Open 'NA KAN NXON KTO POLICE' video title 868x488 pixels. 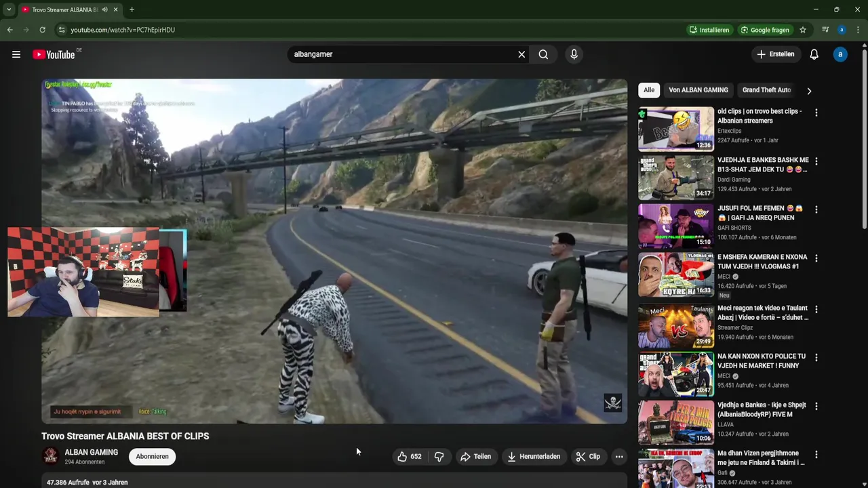click(x=762, y=361)
